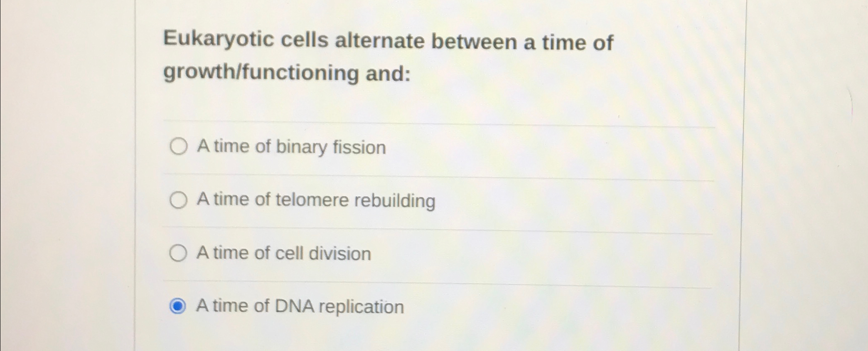Select the 'A time of cell division' radio button

179,254
